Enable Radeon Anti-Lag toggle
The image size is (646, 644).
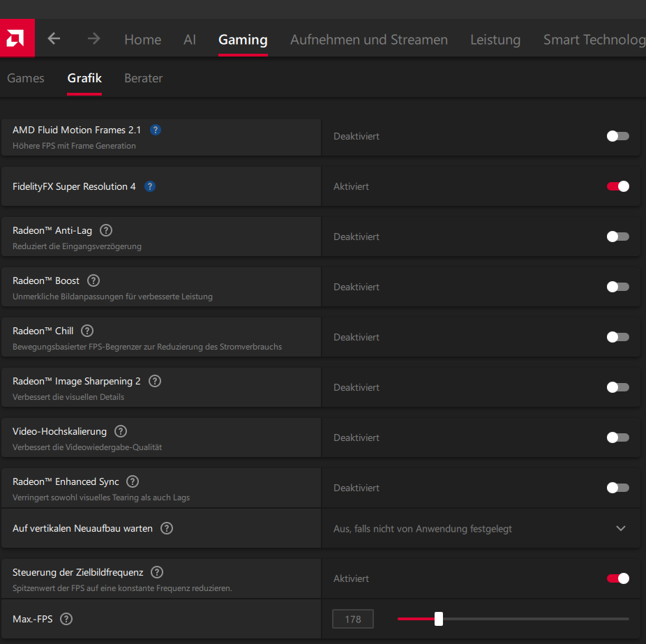point(617,237)
